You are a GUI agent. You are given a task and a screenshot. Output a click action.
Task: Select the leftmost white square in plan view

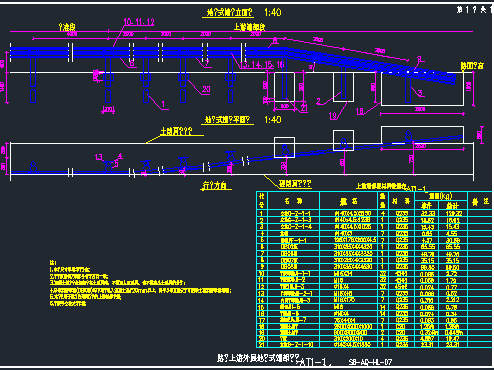pyautogui.click(x=284, y=147)
